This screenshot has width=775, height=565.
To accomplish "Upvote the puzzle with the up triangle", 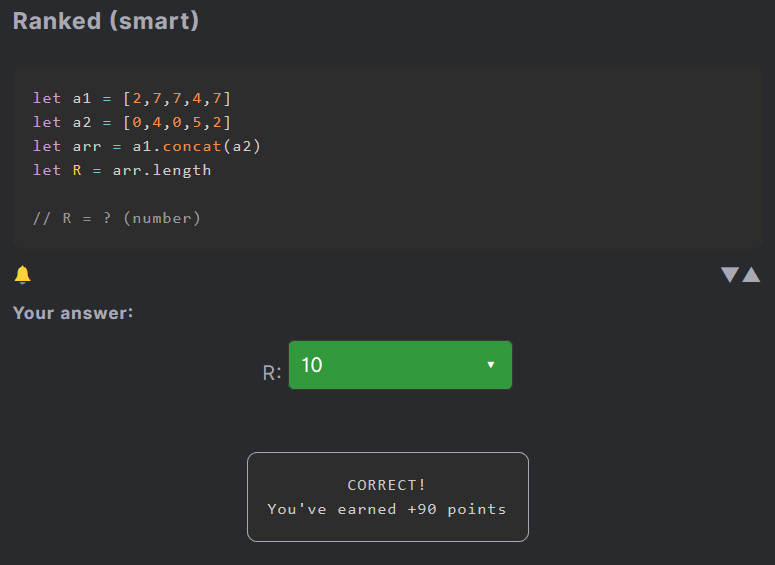I will (751, 274).
